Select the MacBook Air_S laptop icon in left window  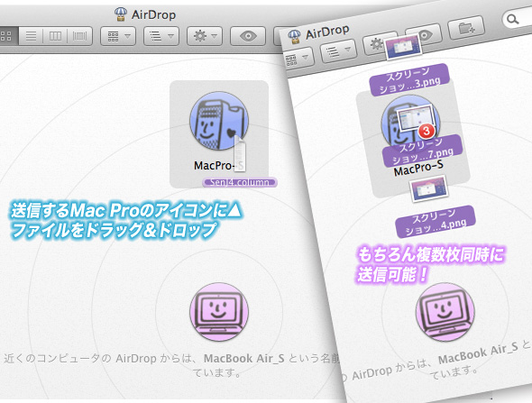point(219,312)
